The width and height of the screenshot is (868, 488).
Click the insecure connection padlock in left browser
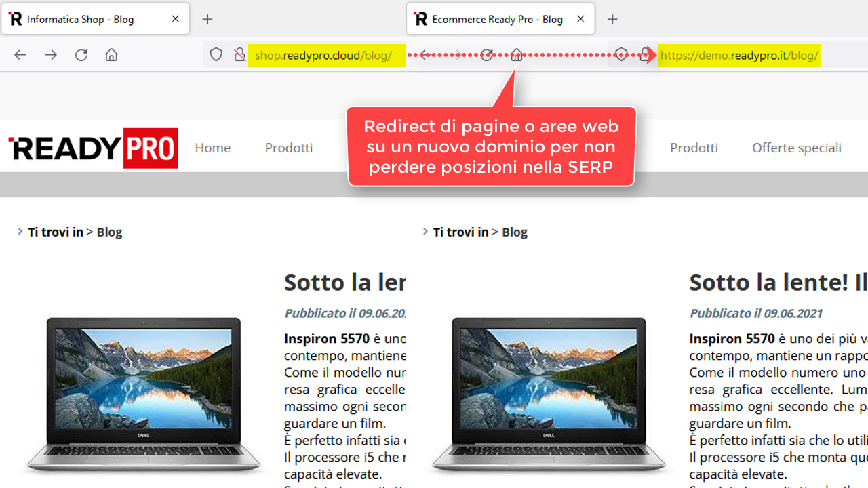[x=239, y=55]
